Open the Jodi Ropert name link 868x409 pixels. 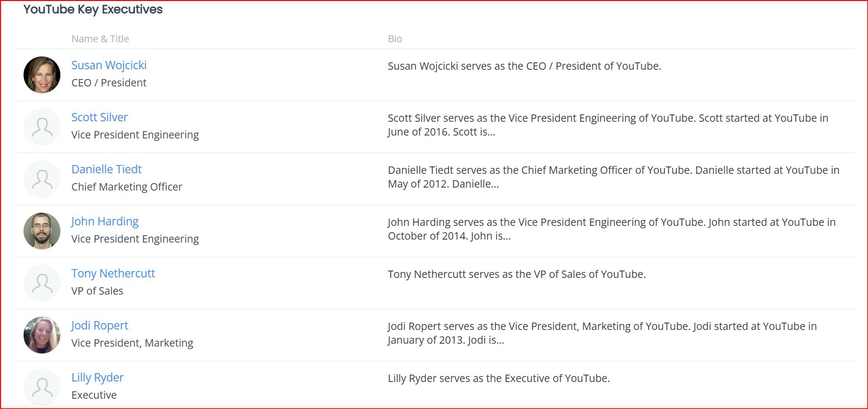[x=100, y=326]
